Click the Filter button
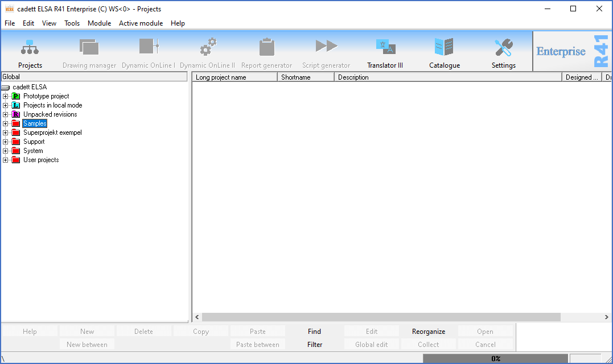 [315, 345]
